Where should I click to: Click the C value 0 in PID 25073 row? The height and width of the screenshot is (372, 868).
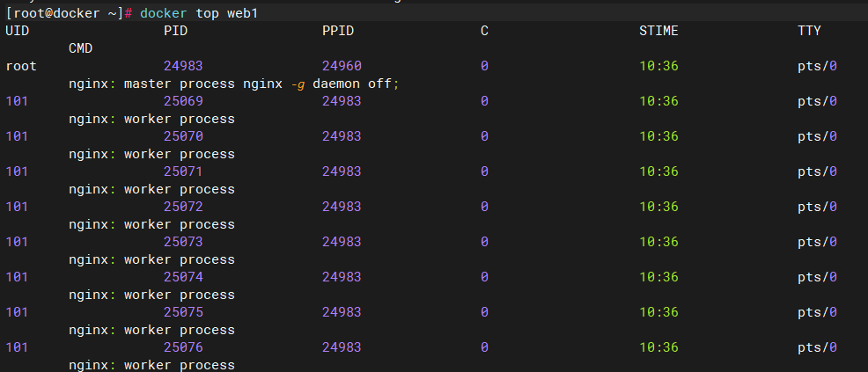point(484,242)
